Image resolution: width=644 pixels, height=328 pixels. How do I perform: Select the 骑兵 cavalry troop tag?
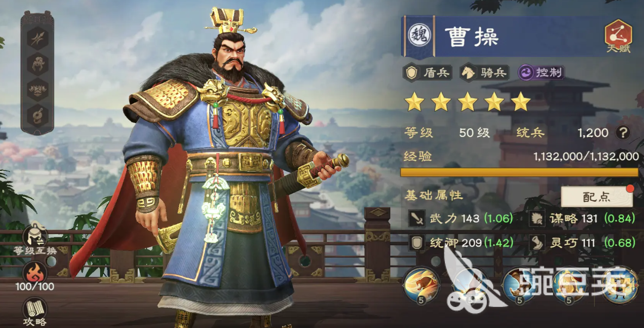click(x=484, y=72)
